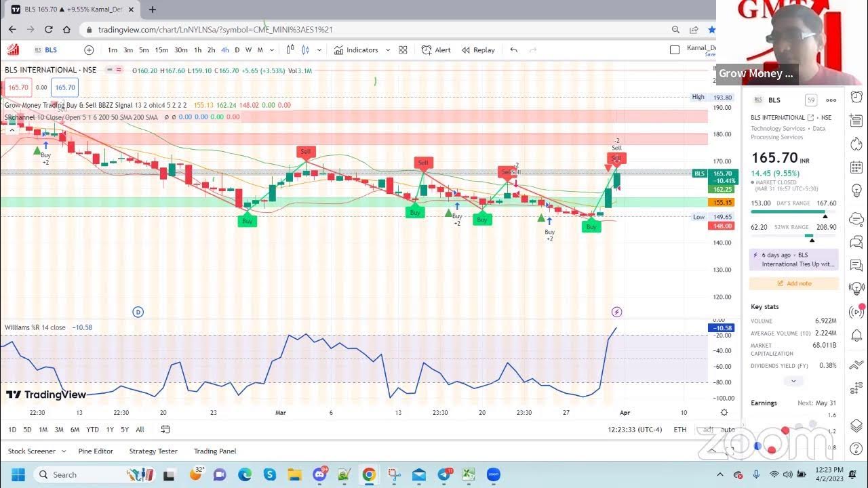Open the Compare or Add Symbol button
Image resolution: width=868 pixels, height=488 pixels.
[x=89, y=50]
